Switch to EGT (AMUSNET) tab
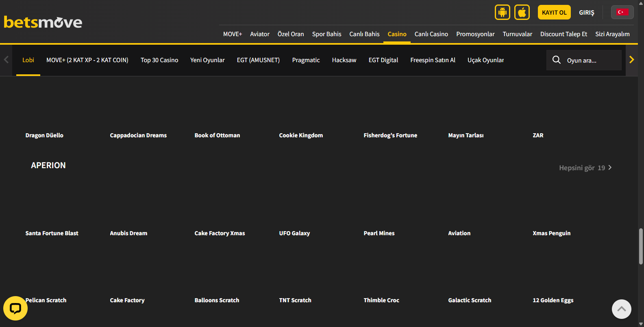Image resolution: width=644 pixels, height=327 pixels. tap(259, 60)
